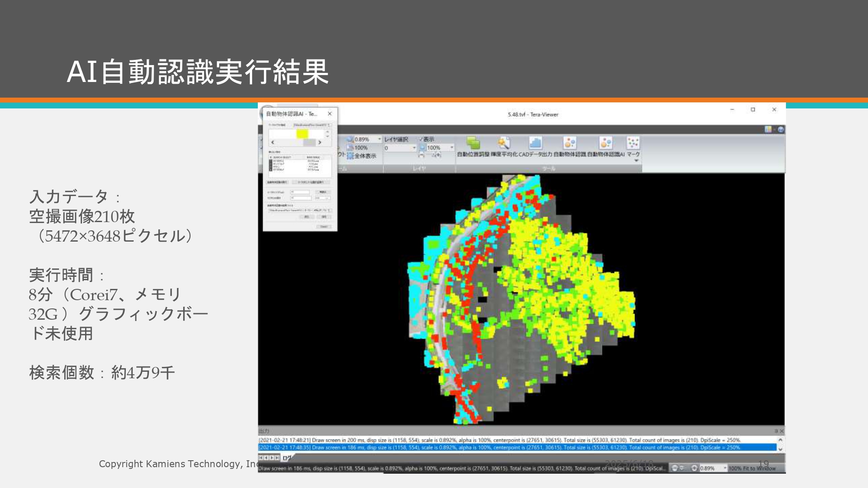Open the 0.89% zoom dropdown in ribbon
868x488 pixels.
(x=379, y=139)
